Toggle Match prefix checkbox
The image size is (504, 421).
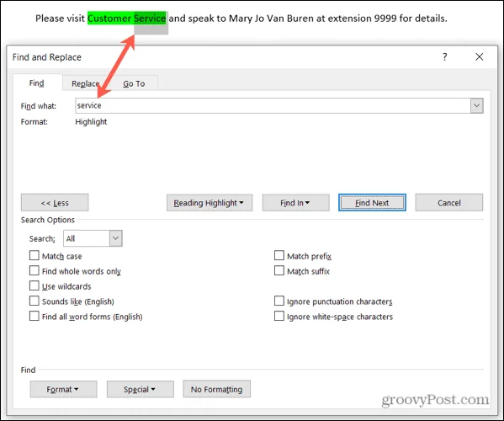tap(279, 256)
